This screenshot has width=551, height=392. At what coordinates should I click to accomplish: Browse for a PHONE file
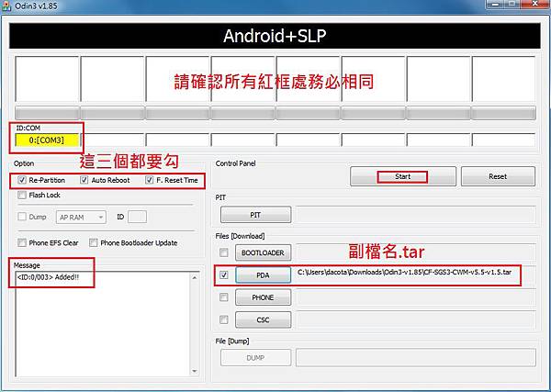click(x=263, y=297)
